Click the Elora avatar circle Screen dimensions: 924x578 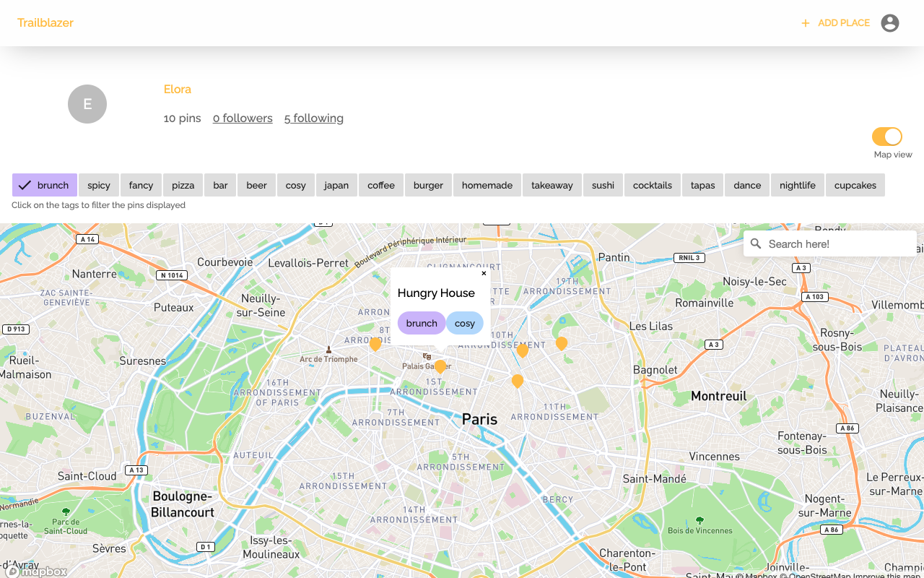[x=87, y=104]
